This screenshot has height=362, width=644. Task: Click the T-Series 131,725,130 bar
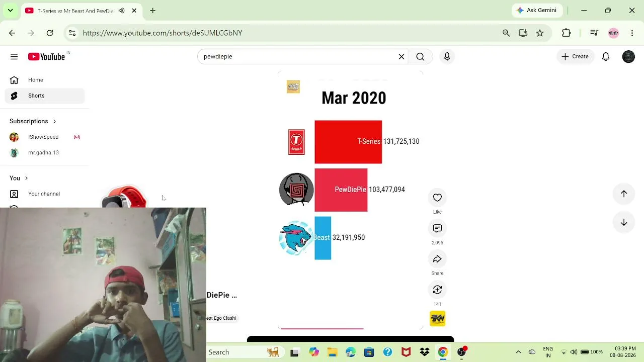(x=348, y=142)
